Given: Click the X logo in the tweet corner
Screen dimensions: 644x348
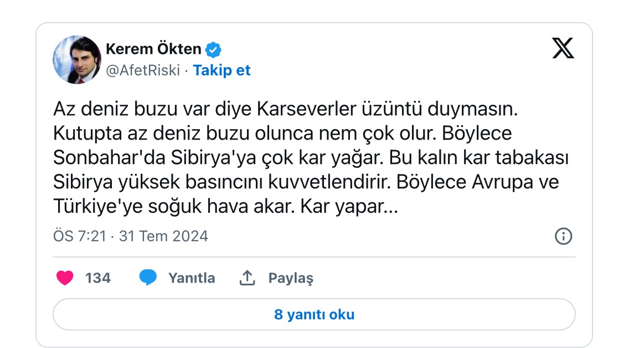Looking at the screenshot, I should pos(563,50).
